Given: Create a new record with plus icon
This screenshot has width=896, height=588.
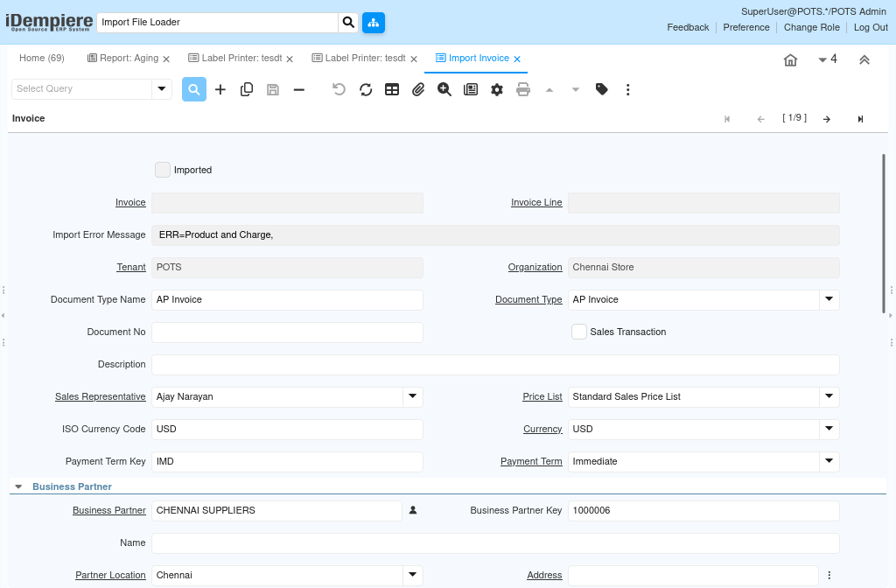Looking at the screenshot, I should 220,90.
